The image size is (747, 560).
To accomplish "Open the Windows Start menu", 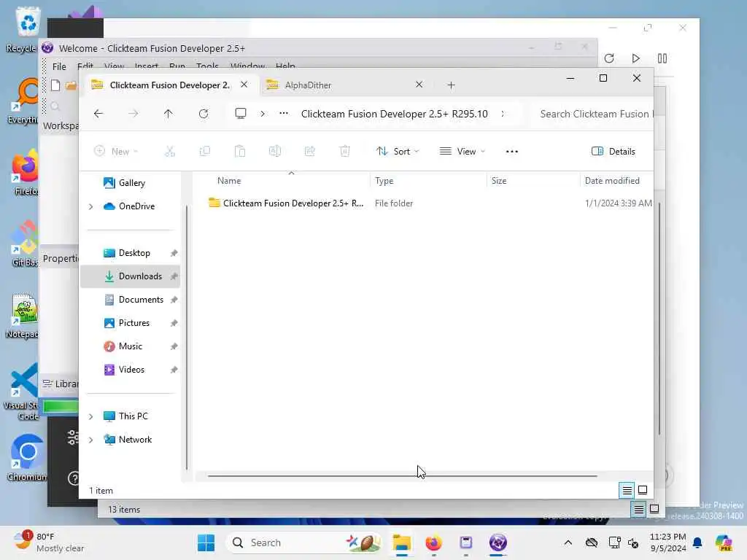I will point(206,542).
